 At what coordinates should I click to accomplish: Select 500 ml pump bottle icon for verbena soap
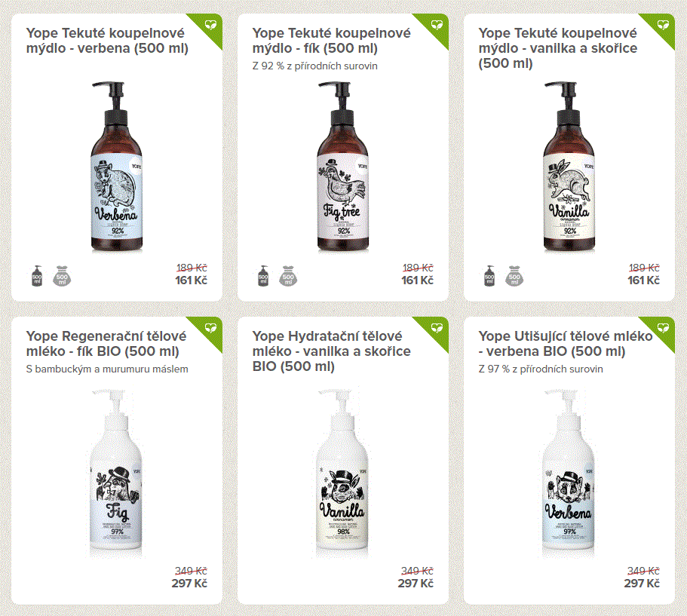coord(37,277)
